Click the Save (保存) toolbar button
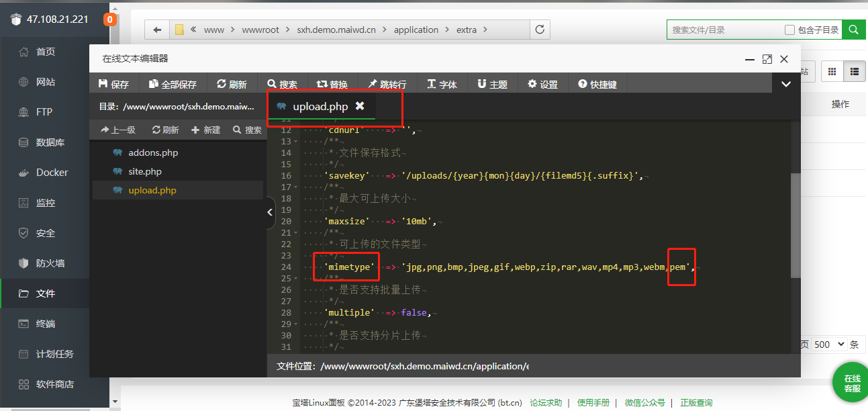 coord(113,84)
